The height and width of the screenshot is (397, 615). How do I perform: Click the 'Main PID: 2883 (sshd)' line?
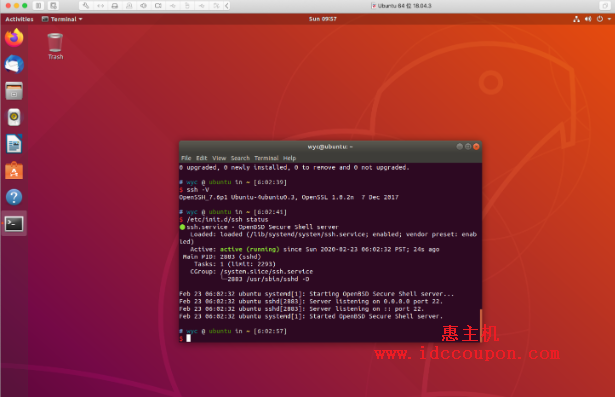(222, 257)
